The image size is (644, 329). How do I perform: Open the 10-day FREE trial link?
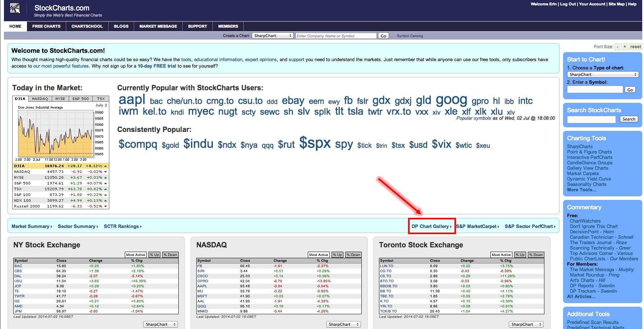[x=157, y=66]
